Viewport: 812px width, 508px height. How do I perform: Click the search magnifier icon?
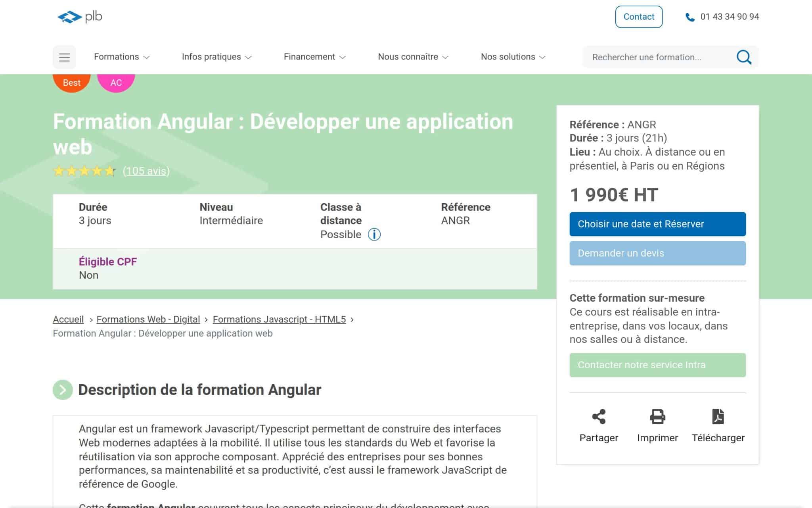pyautogui.click(x=744, y=57)
